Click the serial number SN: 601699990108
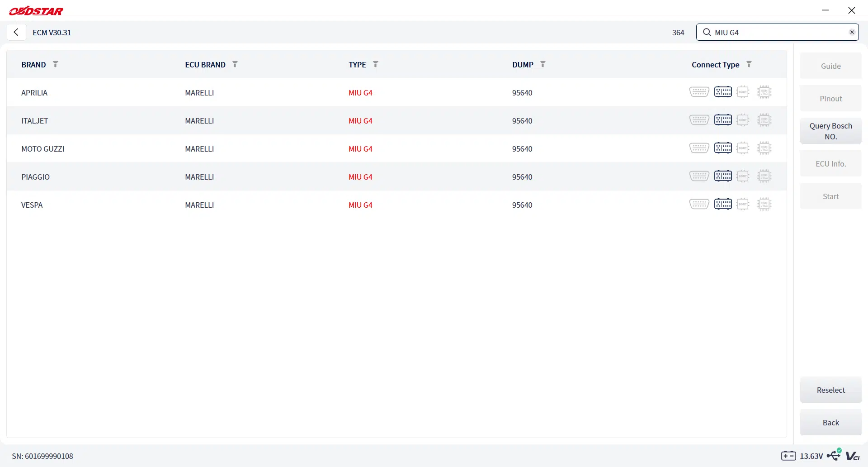The height and width of the screenshot is (467, 868). coord(42,456)
